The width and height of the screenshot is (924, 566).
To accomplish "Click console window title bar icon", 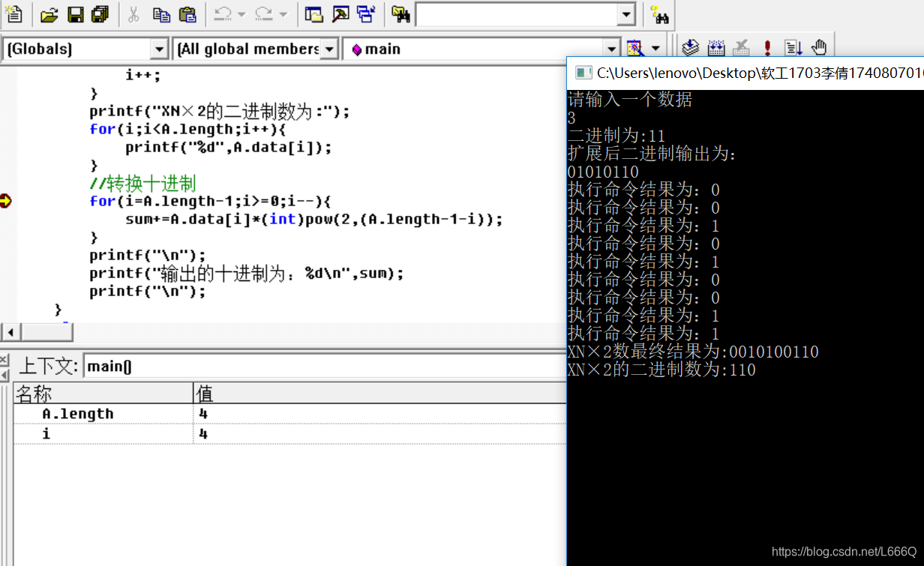I will coord(582,73).
